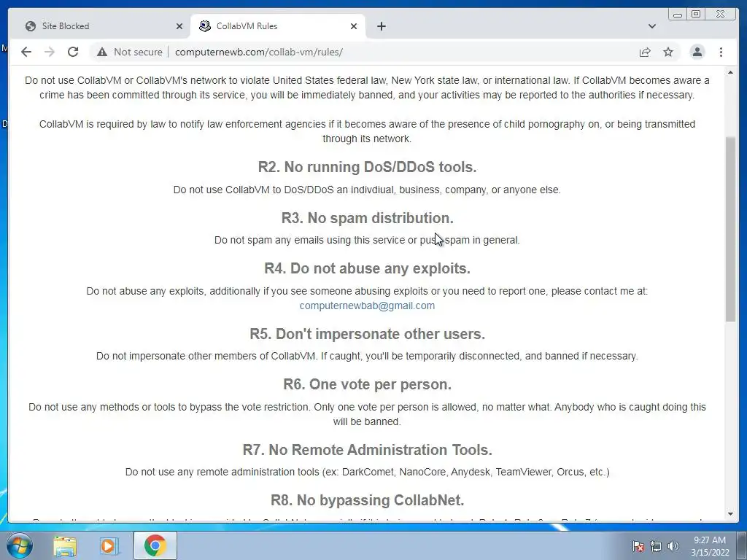747x560 pixels.
Task: Click the address bar URL
Action: coord(259,52)
